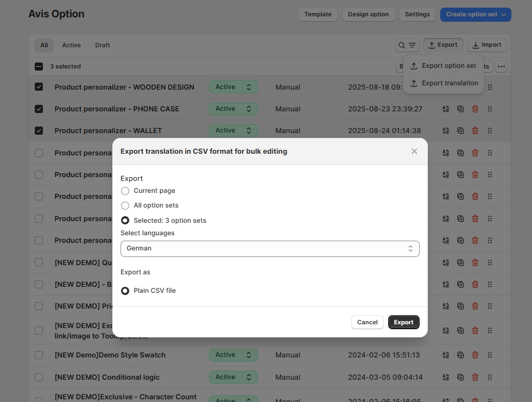Toggle the select-all checkbox in header
The width and height of the screenshot is (532, 402).
39,66
